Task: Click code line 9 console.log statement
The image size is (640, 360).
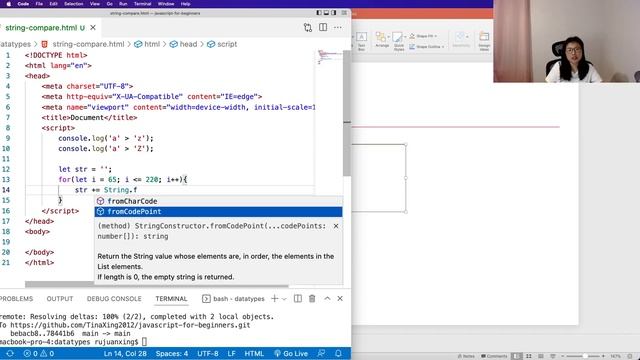Action: click(106, 138)
